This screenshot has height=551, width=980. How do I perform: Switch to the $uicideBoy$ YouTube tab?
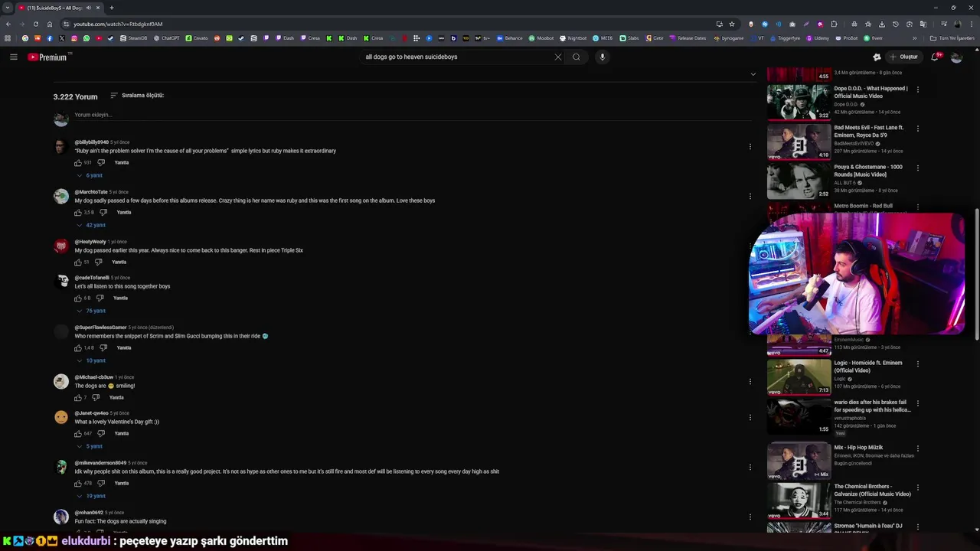pos(60,8)
